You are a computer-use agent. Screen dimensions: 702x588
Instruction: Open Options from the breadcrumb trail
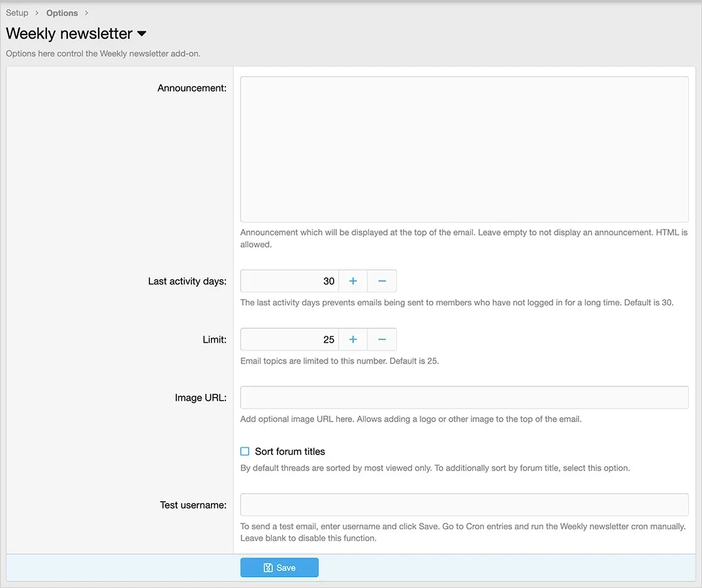coord(62,13)
